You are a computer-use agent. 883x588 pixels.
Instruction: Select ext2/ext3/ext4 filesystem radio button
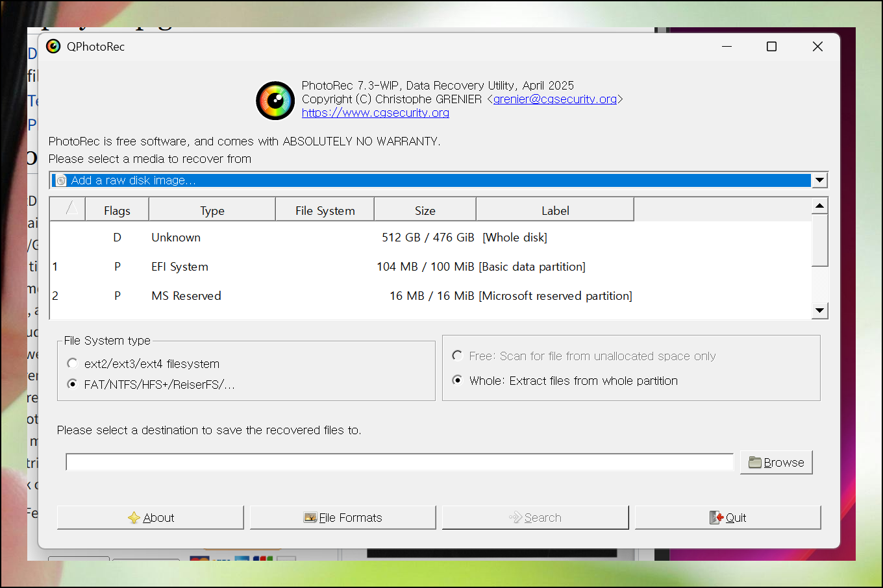(73, 363)
